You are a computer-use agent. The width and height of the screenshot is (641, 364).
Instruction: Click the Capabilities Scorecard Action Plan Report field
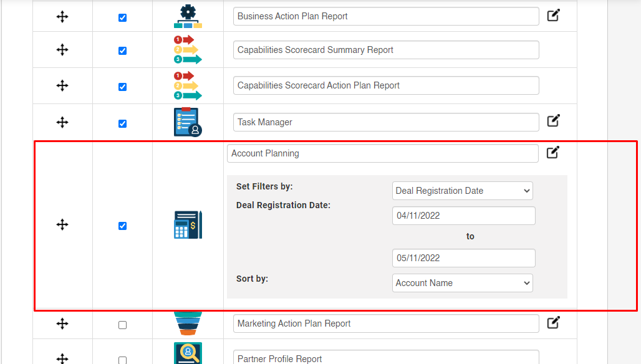(x=386, y=85)
